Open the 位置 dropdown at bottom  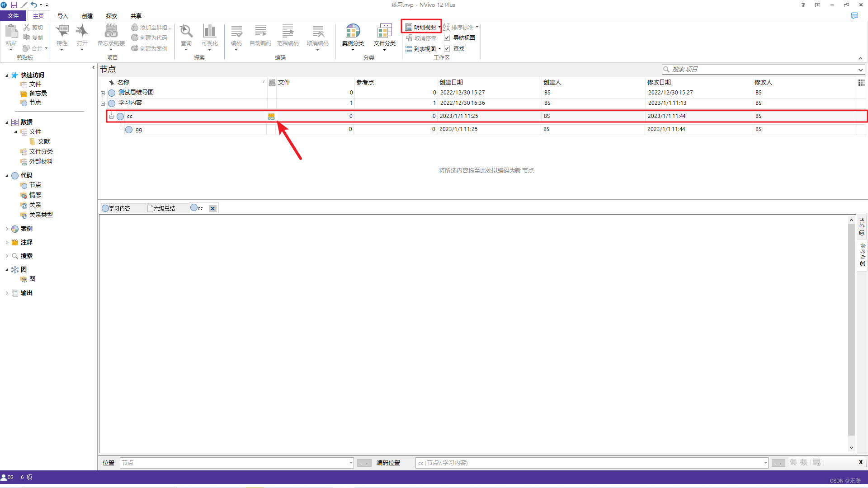tap(351, 463)
